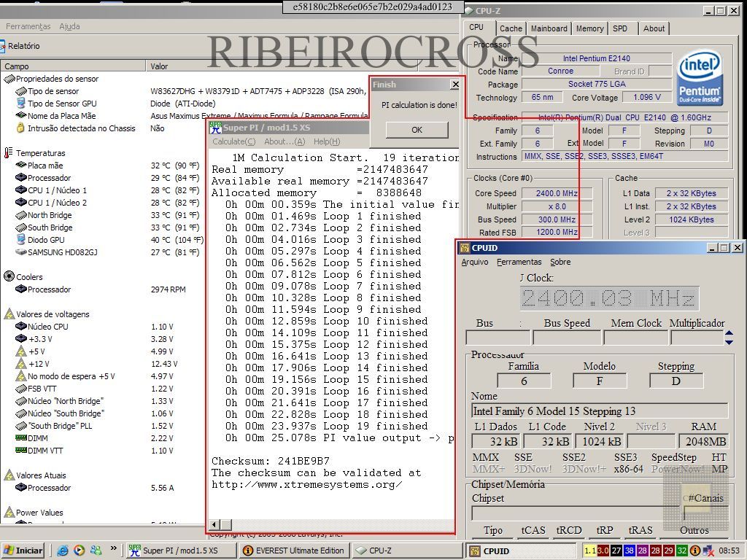Switch to CPUID taskbar button
The width and height of the screenshot is (747, 560).
click(522, 551)
